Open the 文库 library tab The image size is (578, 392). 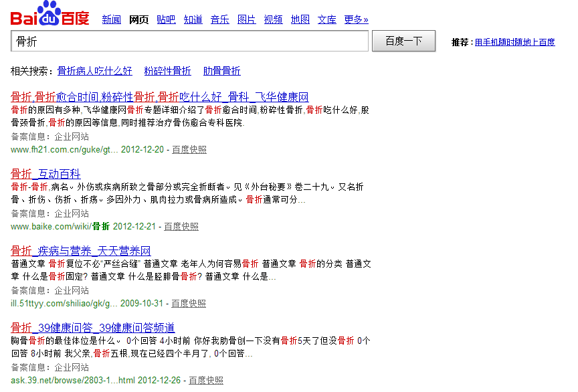[326, 20]
